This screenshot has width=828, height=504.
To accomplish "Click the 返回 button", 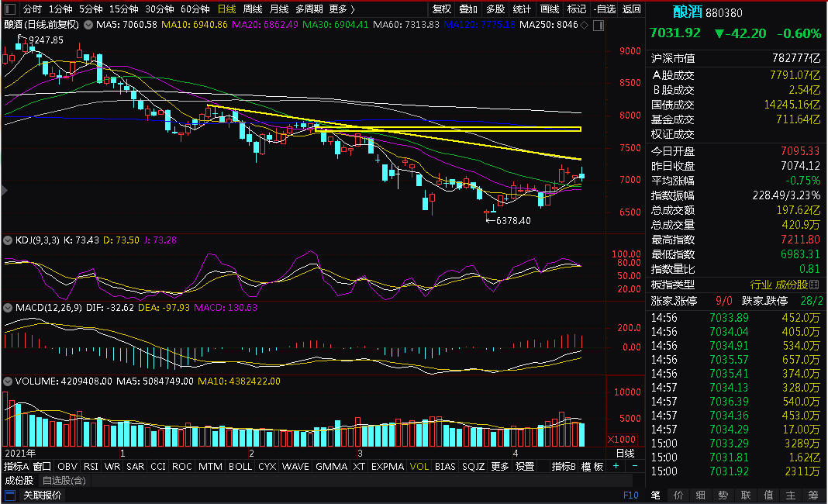I will [x=632, y=9].
